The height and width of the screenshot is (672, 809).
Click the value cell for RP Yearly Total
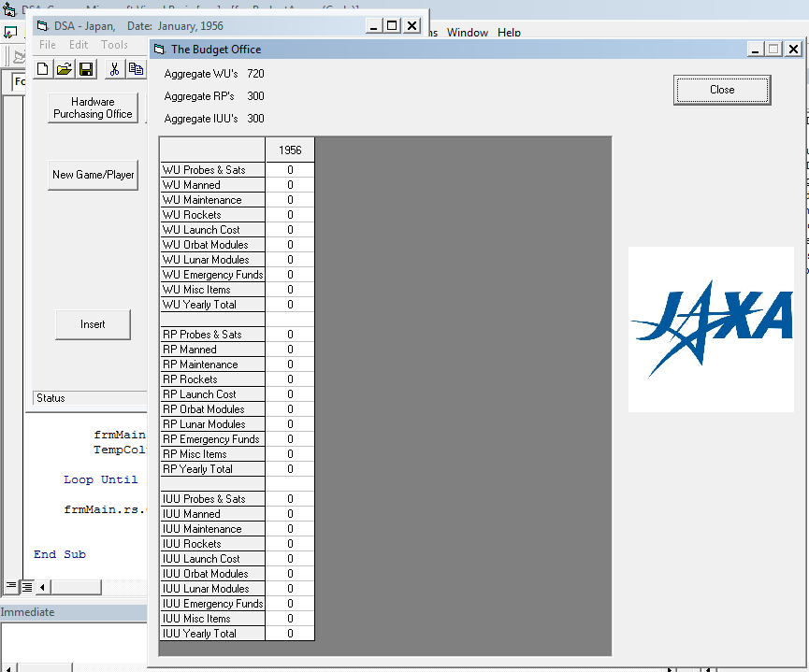[x=290, y=469]
